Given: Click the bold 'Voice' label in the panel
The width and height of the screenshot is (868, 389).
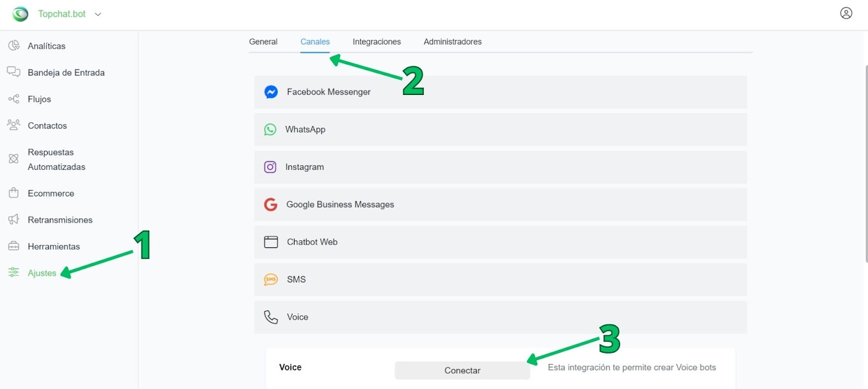Looking at the screenshot, I should 290,367.
